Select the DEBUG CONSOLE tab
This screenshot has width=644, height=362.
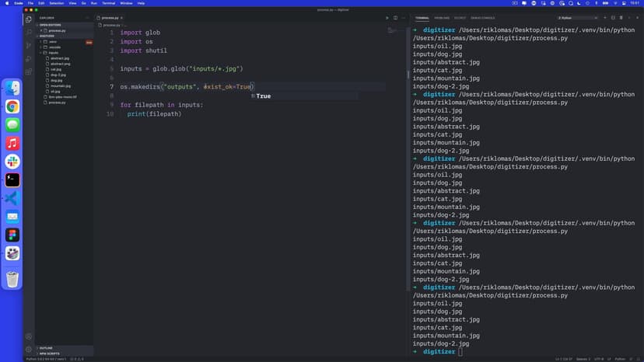tap(482, 17)
